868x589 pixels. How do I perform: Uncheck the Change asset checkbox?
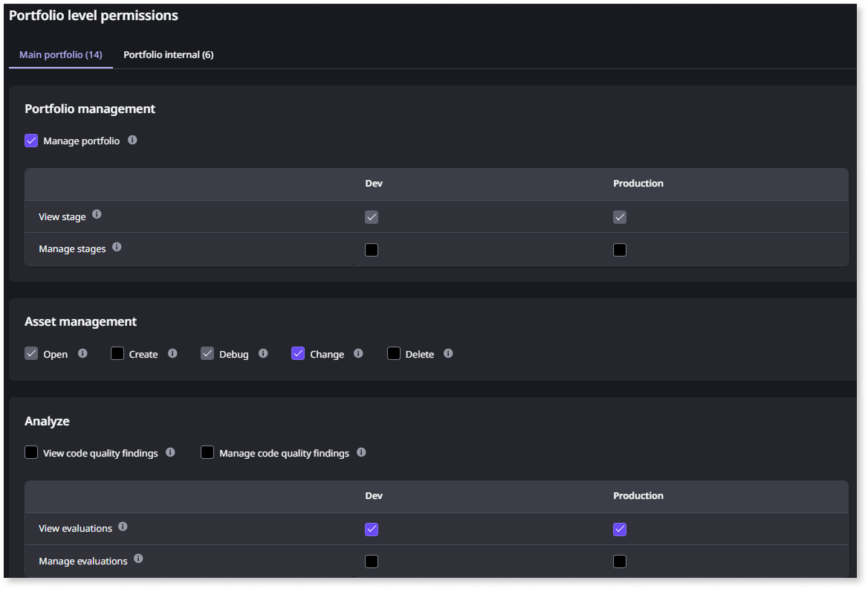pyautogui.click(x=298, y=353)
